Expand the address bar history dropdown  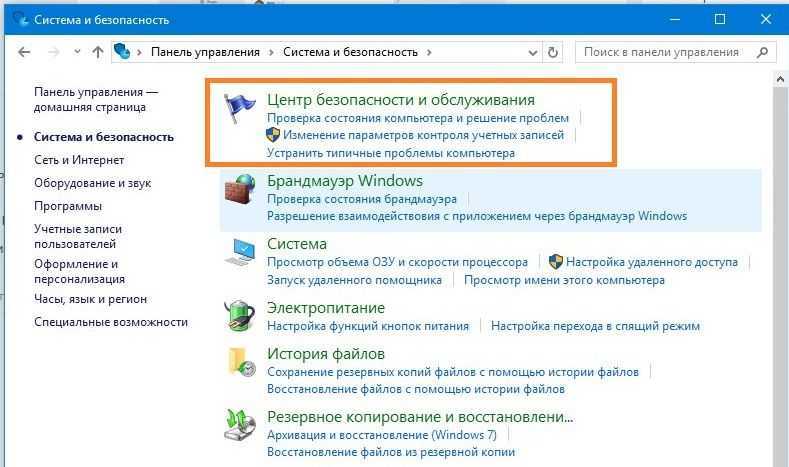(x=533, y=52)
